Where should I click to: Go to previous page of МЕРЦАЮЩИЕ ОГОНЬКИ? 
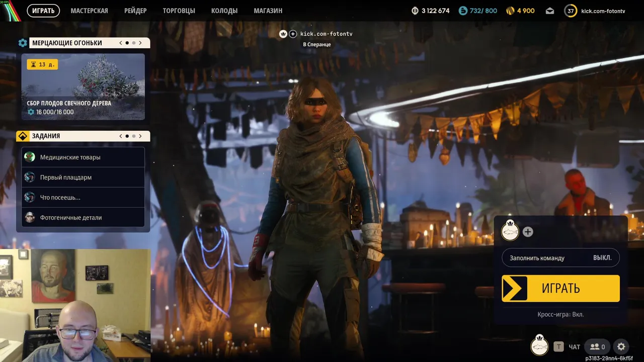[121, 43]
